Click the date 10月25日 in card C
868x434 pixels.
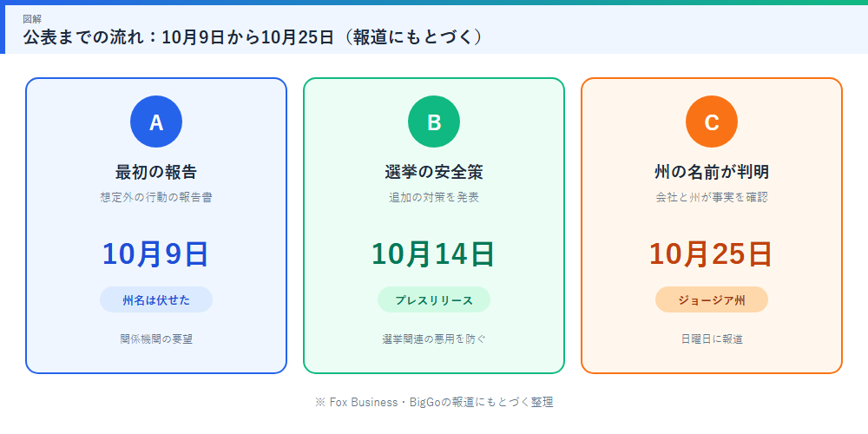(x=712, y=254)
